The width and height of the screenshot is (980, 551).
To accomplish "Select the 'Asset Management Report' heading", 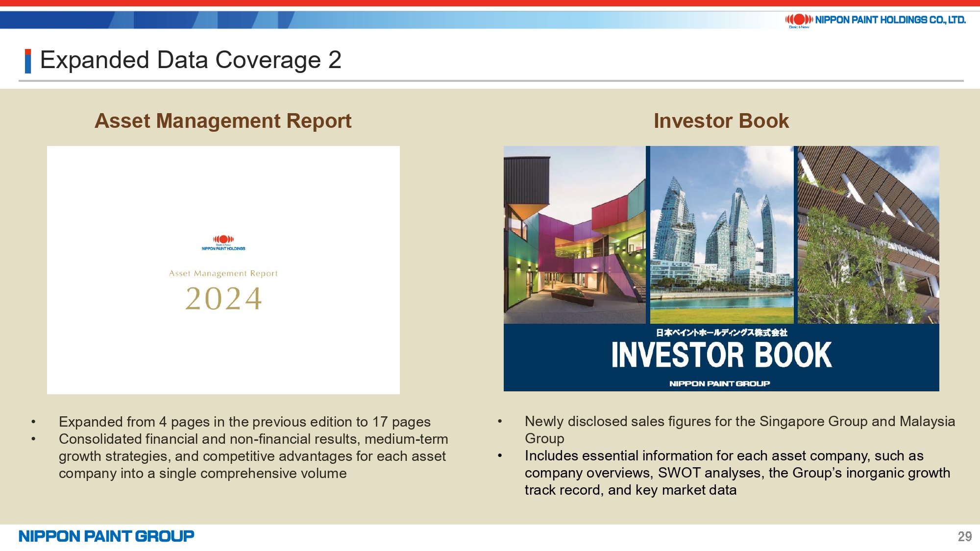I will (x=223, y=121).
